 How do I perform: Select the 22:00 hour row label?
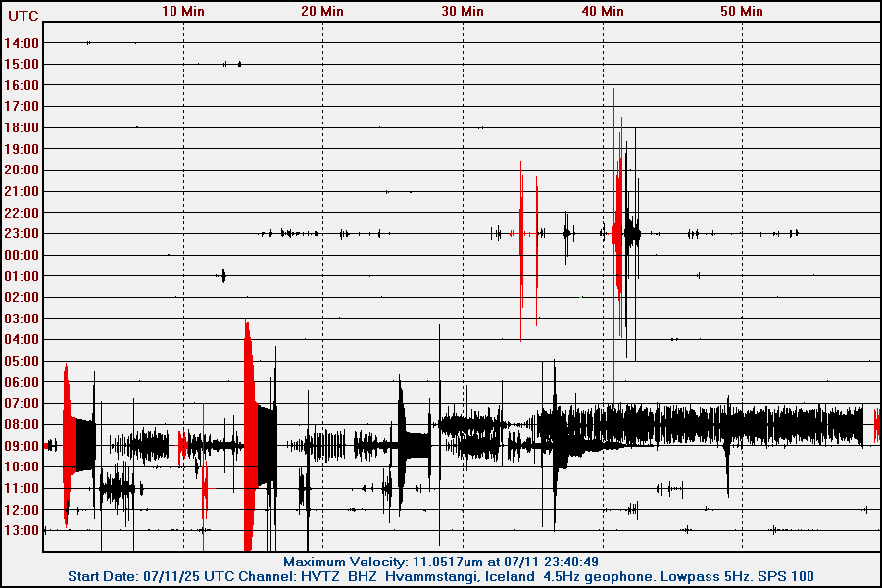click(x=22, y=213)
